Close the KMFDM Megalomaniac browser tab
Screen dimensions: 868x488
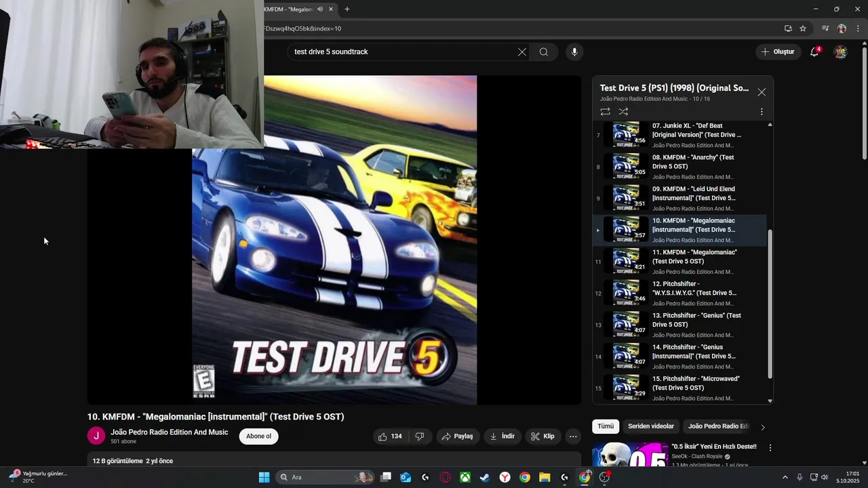331,9
